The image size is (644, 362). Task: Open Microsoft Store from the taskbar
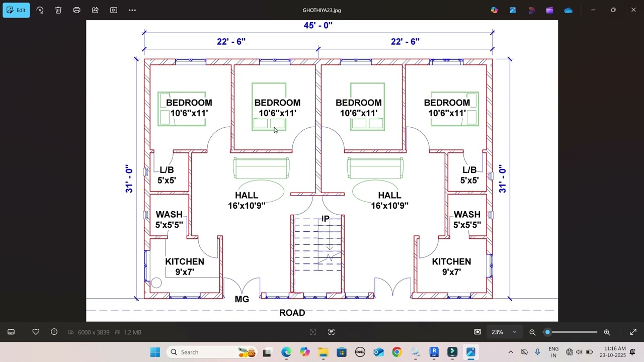click(x=342, y=352)
